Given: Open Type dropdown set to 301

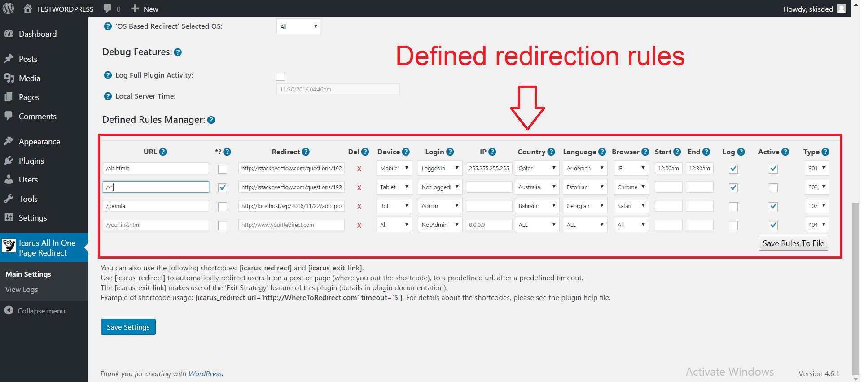Looking at the screenshot, I should pos(816,168).
